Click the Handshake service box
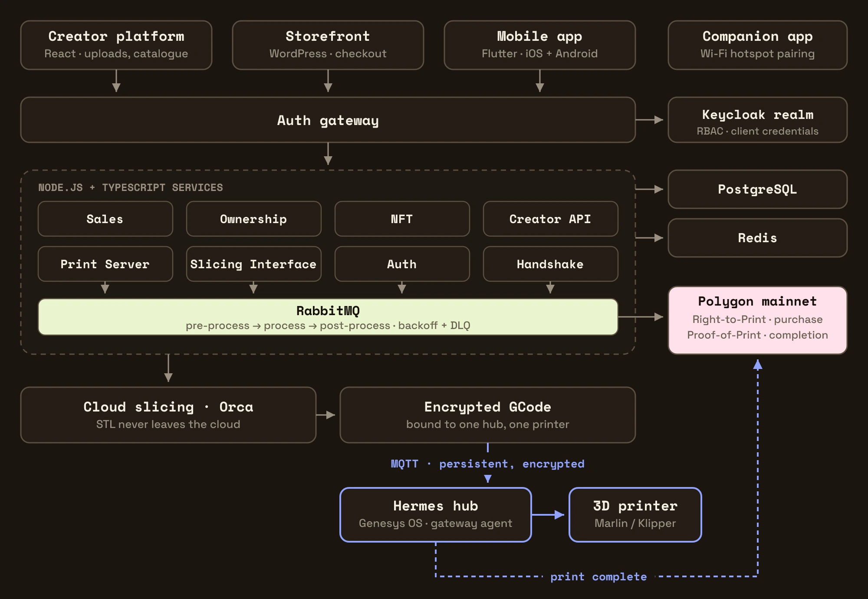The height and width of the screenshot is (599, 868). 551,264
